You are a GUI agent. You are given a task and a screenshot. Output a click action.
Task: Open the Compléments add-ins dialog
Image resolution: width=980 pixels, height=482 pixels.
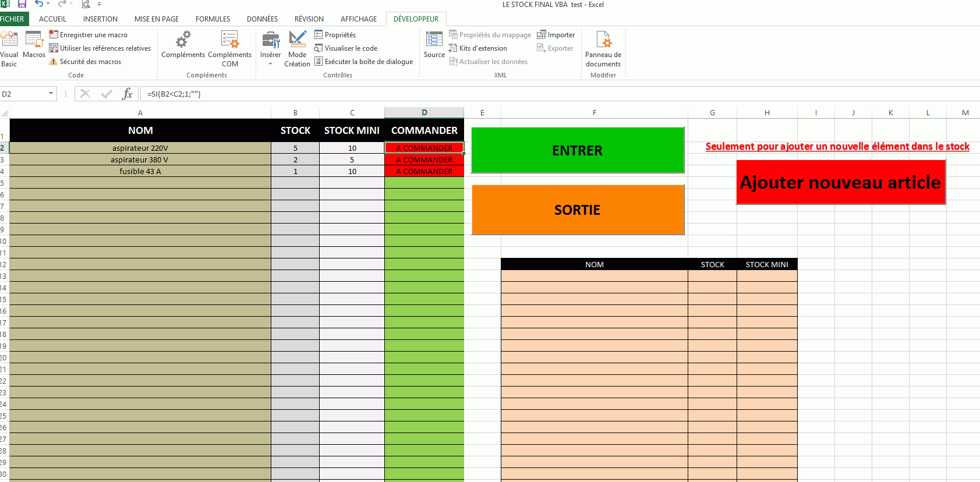(x=183, y=45)
